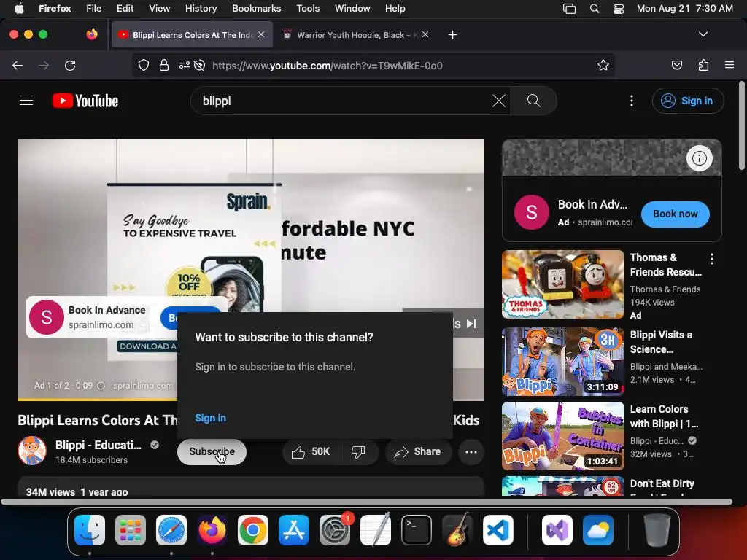
Task: Open Visual Studio Code from the dock
Action: coord(498,530)
